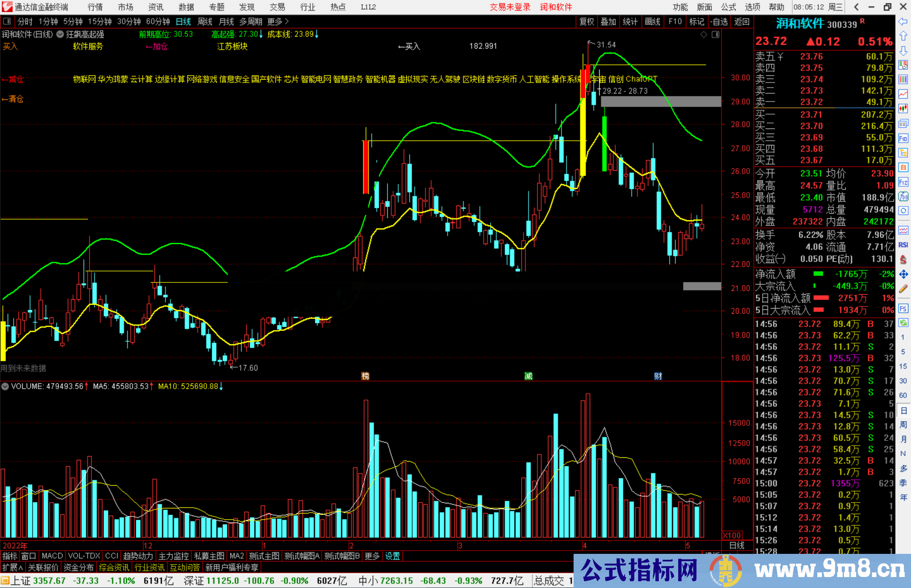Open the 行情 menu

point(95,7)
